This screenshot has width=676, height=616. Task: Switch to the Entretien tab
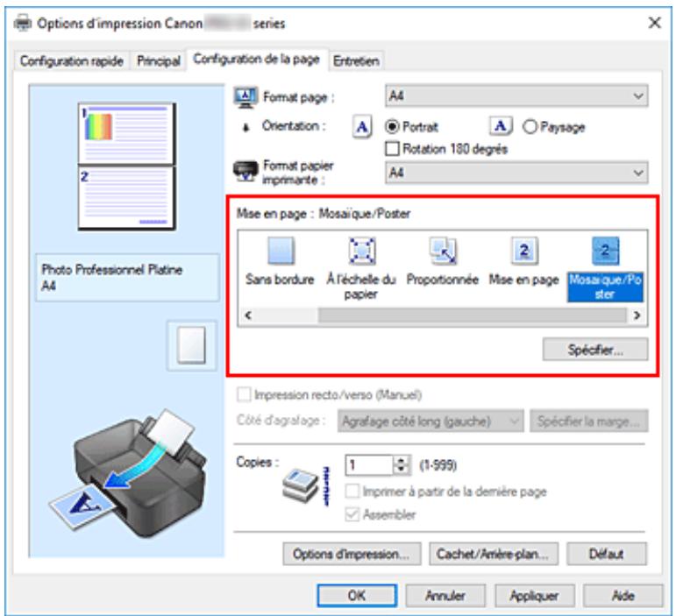[356, 60]
